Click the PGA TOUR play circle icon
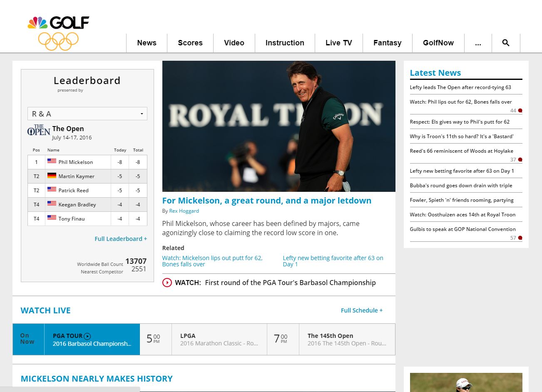Image resolution: width=542 pixels, height=392 pixels. tap(87, 336)
